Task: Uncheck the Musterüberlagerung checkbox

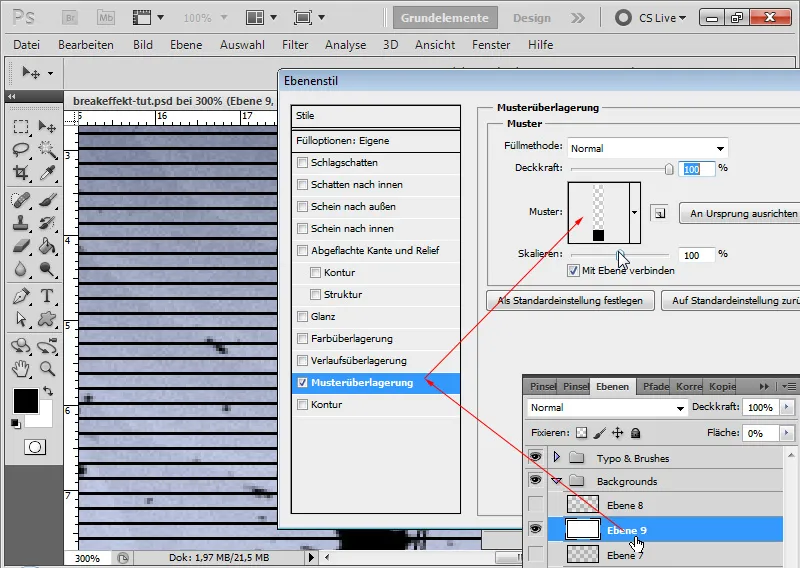Action: point(302,382)
